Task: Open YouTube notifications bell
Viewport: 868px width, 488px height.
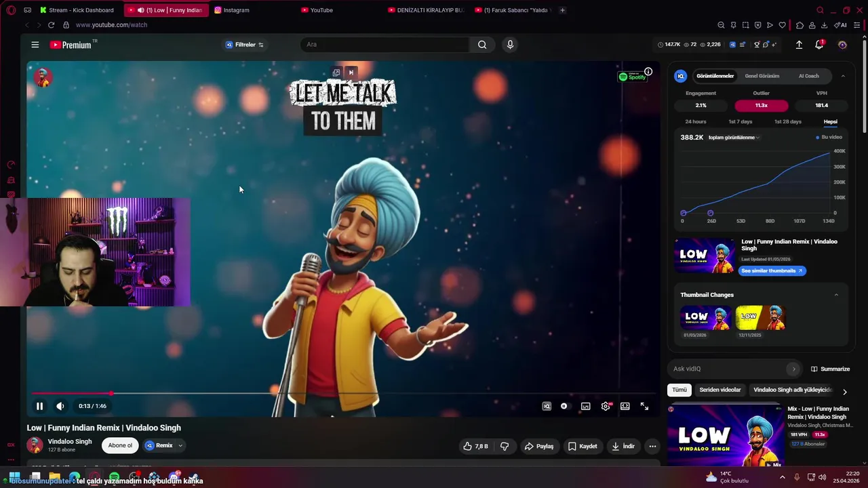Action: click(820, 45)
